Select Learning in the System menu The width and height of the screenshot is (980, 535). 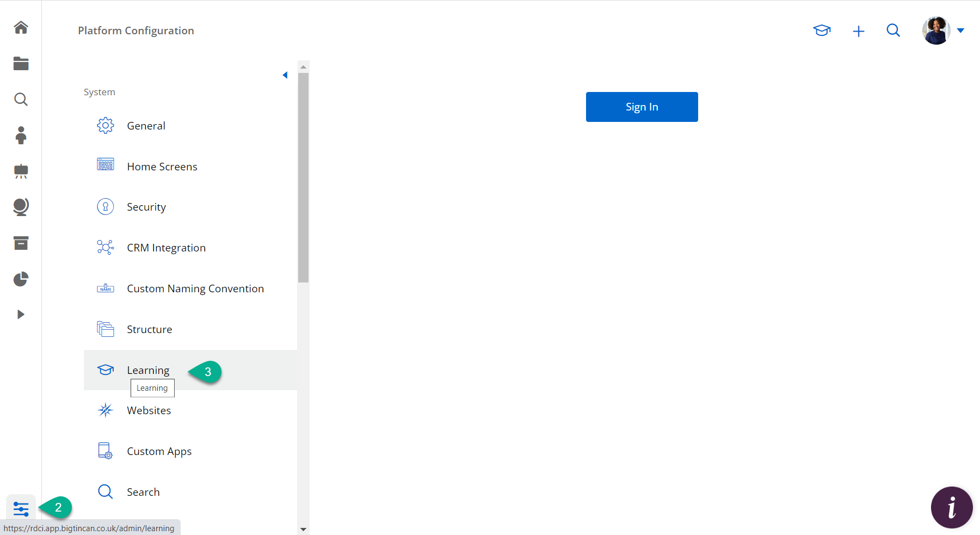click(x=190, y=370)
